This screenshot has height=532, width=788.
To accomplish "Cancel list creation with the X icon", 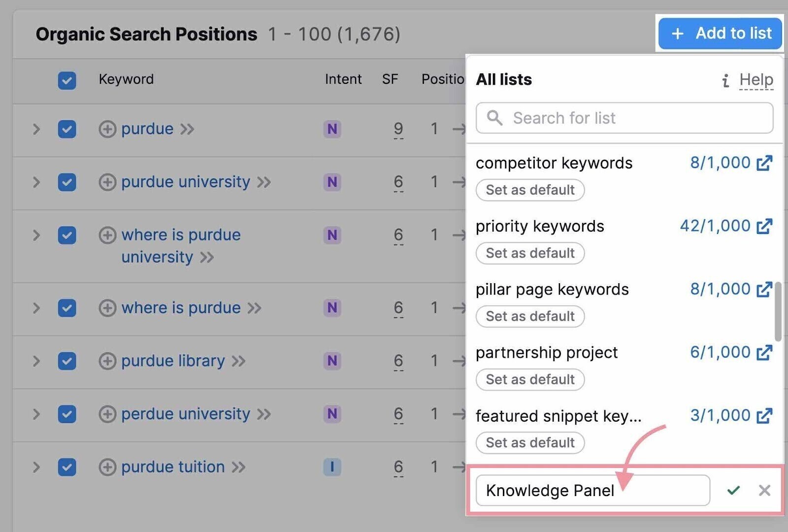I will pyautogui.click(x=764, y=490).
